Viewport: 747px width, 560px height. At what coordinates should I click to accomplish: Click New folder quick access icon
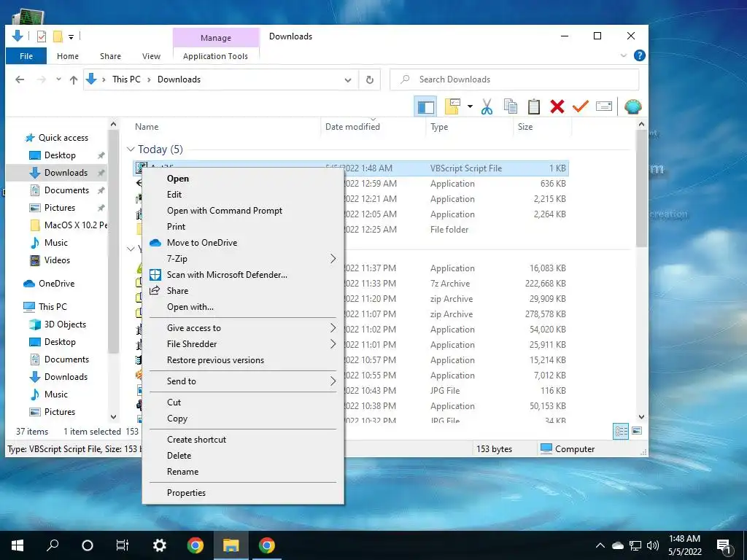58,36
